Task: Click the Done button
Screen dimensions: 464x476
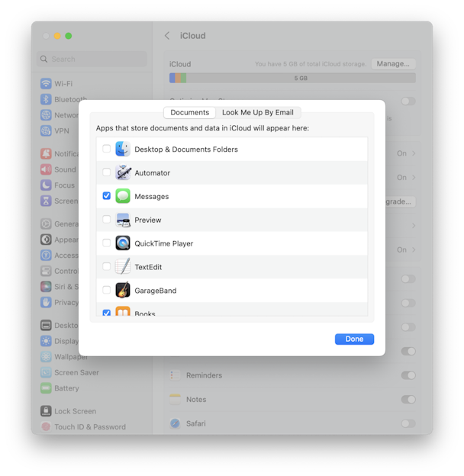Action: pos(354,339)
